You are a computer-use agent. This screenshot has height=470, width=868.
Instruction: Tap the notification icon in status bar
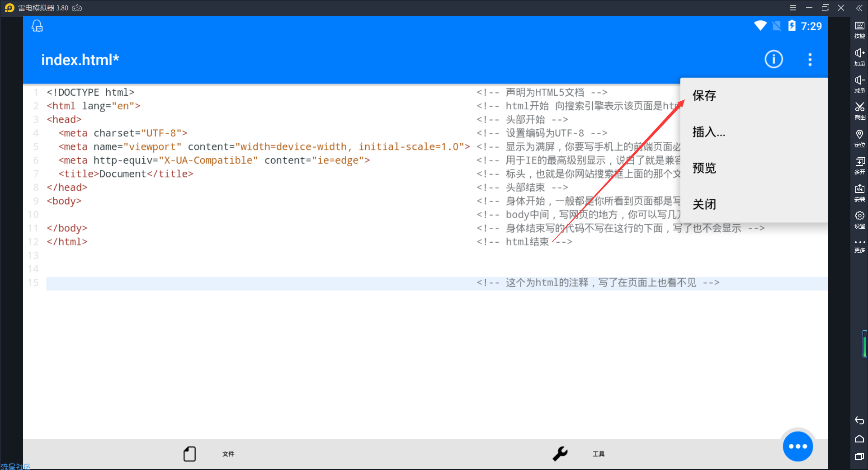[37, 26]
